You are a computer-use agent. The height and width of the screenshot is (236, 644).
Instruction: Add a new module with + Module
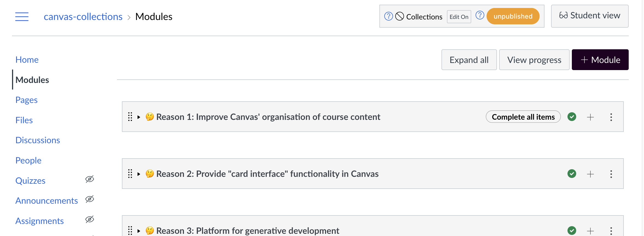click(x=600, y=60)
